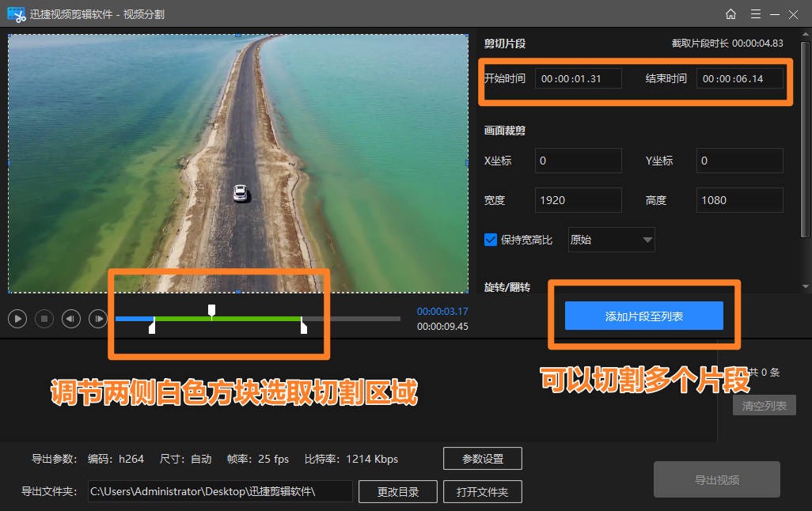
Task: Select the 宽度 field showing 1920
Action: click(x=578, y=199)
